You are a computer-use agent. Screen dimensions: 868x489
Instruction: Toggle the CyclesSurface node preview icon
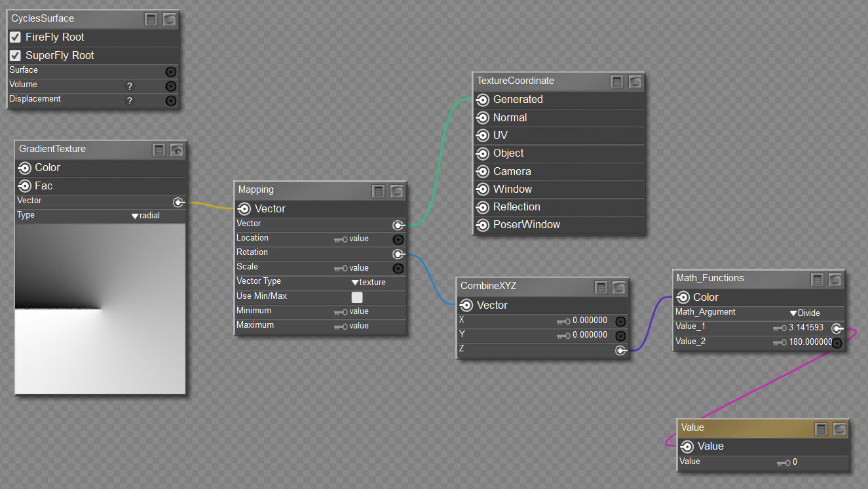pos(170,19)
